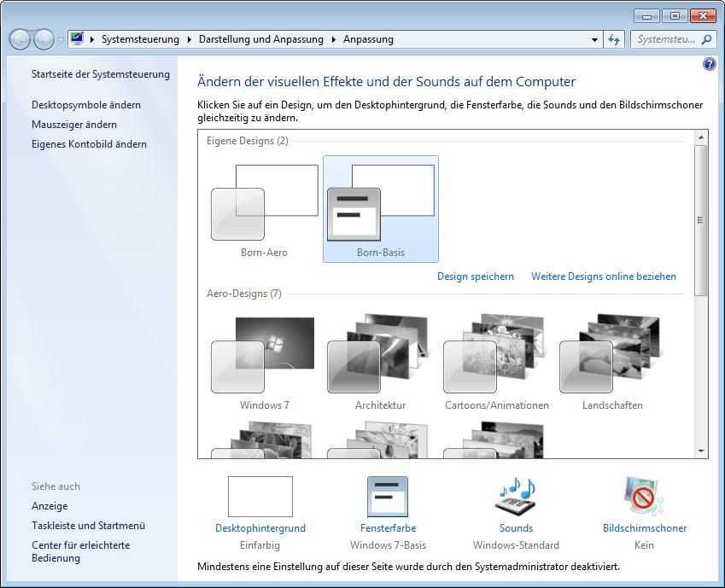Open the Sounds keyboard-notes icon
Screen dimensions: 725x588
click(x=516, y=497)
